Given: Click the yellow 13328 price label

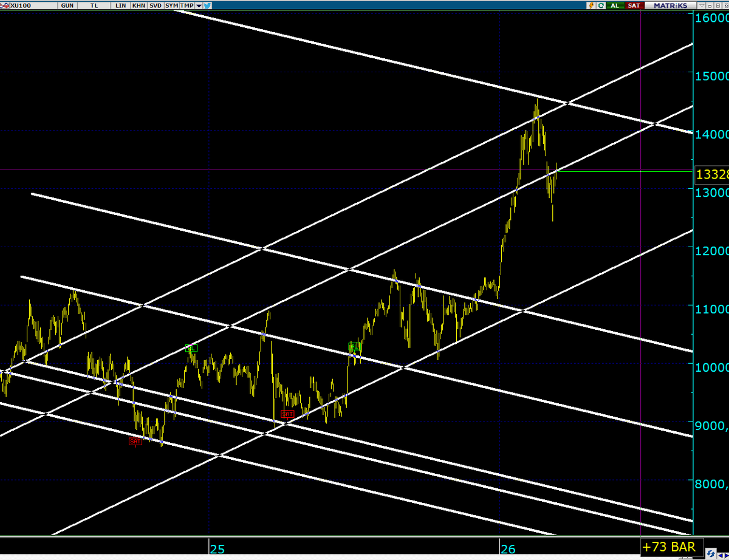Looking at the screenshot, I should click(x=712, y=176).
